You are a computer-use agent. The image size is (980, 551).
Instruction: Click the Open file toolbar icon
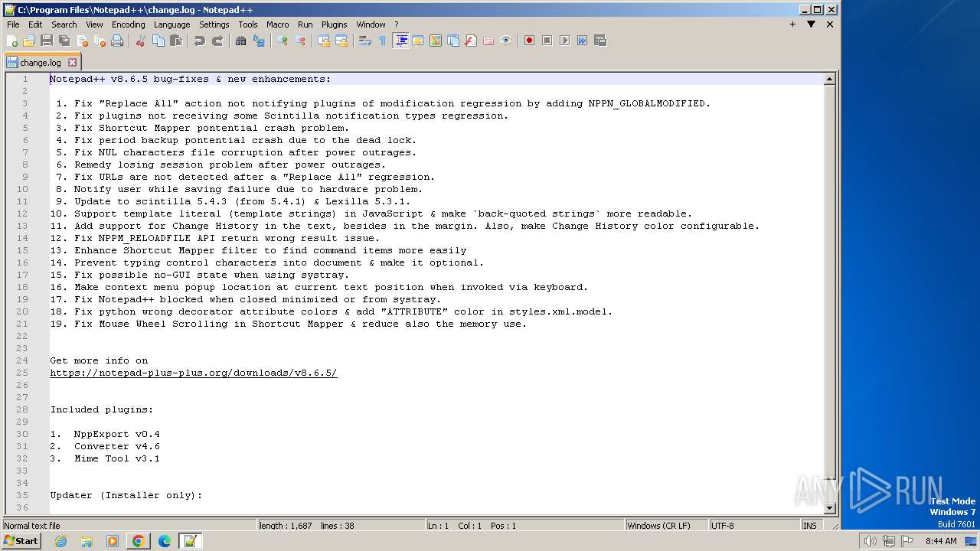click(29, 41)
